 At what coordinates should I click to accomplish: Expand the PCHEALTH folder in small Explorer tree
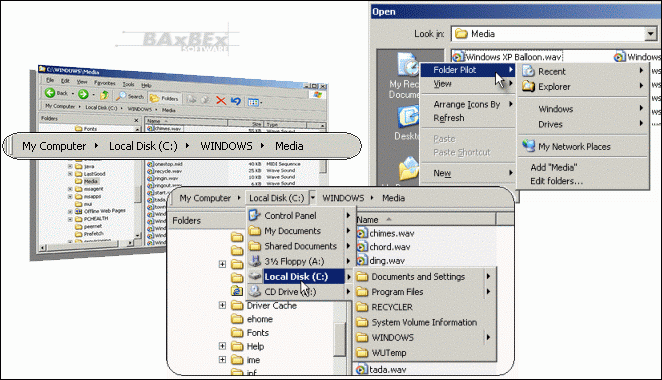coord(70,219)
